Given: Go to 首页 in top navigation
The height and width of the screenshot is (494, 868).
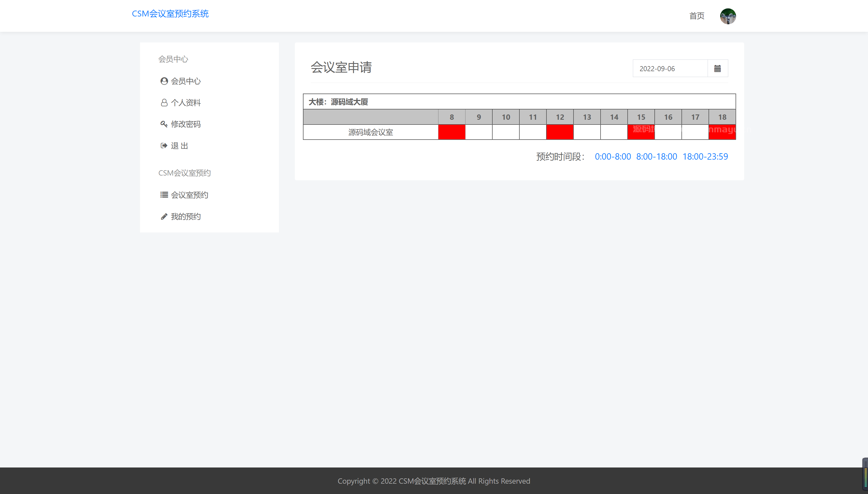Looking at the screenshot, I should tap(697, 16).
